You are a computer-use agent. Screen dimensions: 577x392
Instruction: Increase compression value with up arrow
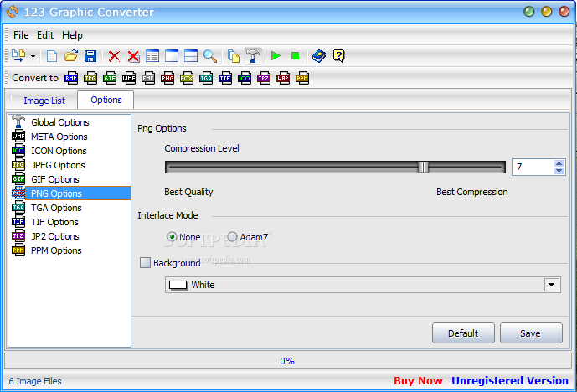559,163
